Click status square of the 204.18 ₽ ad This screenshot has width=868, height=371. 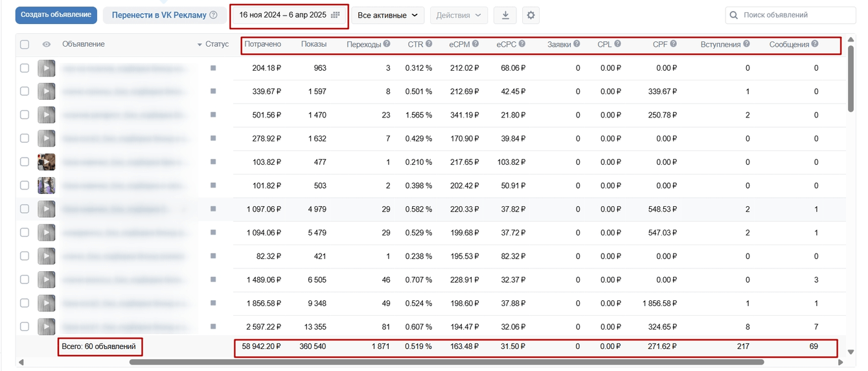click(x=213, y=67)
